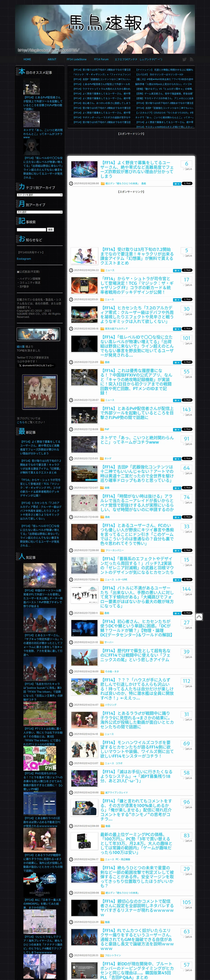This screenshot has width=210, height=980.
Task: Open the フリーカンパニー category link
Action: [x=114, y=550]
